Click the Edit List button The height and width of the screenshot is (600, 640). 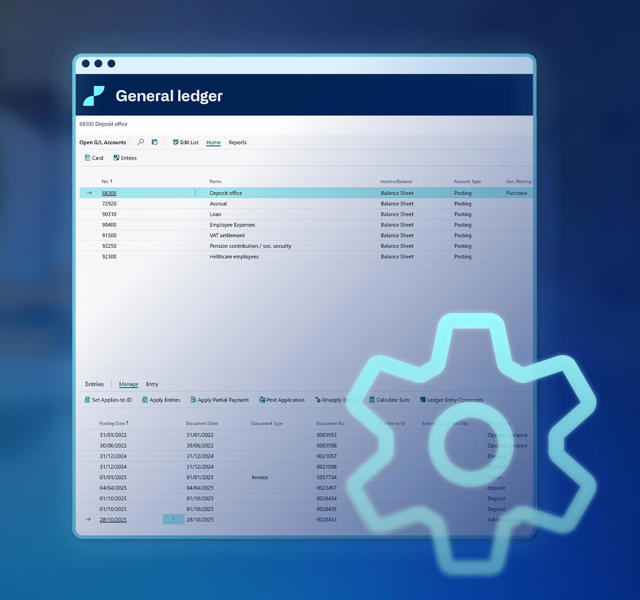pyautogui.click(x=185, y=142)
